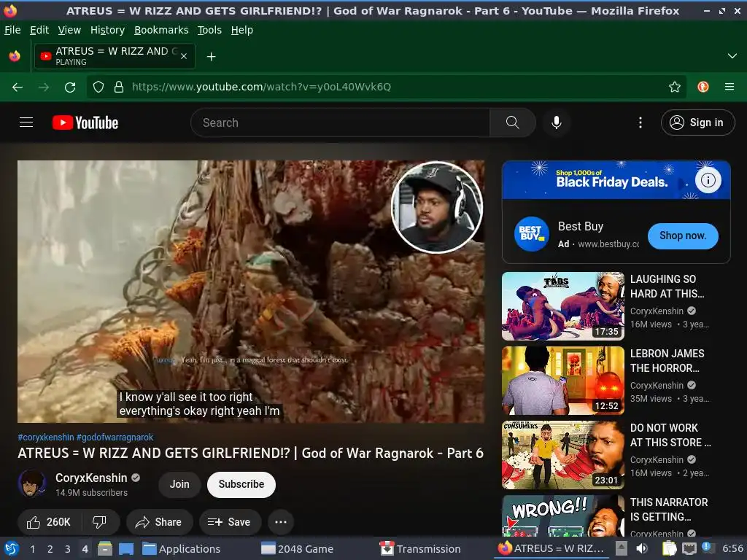Open YouTube settings three-dot menu
747x560 pixels.
tap(640, 122)
